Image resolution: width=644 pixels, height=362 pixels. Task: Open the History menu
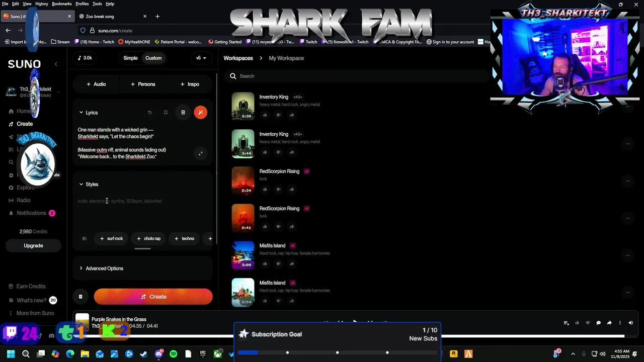point(42,4)
